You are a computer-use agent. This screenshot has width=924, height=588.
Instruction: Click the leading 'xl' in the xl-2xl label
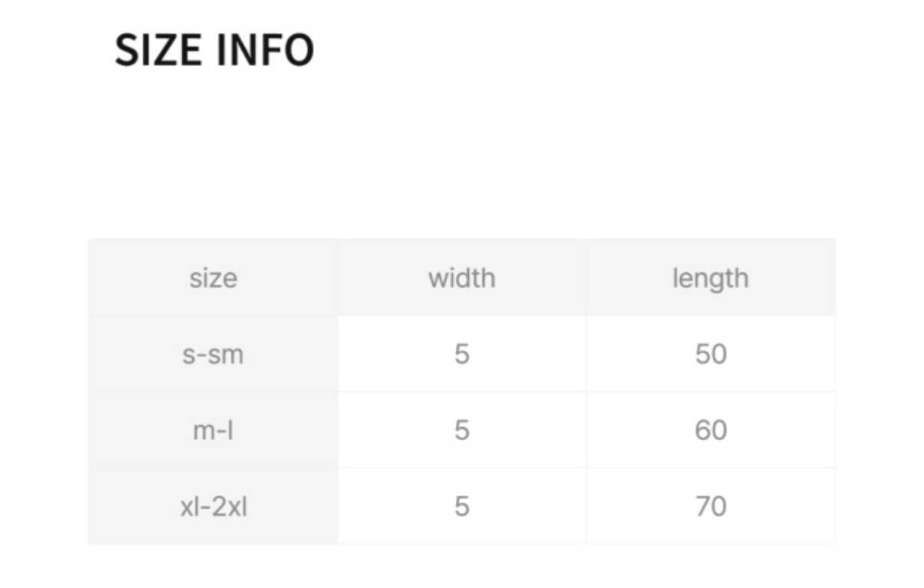[x=188, y=507]
